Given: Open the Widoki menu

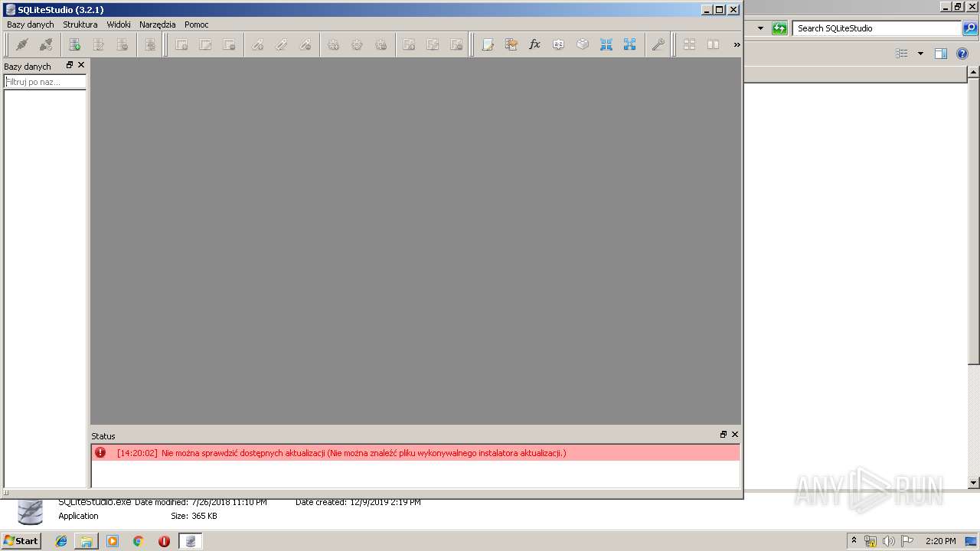Looking at the screenshot, I should 119,24.
